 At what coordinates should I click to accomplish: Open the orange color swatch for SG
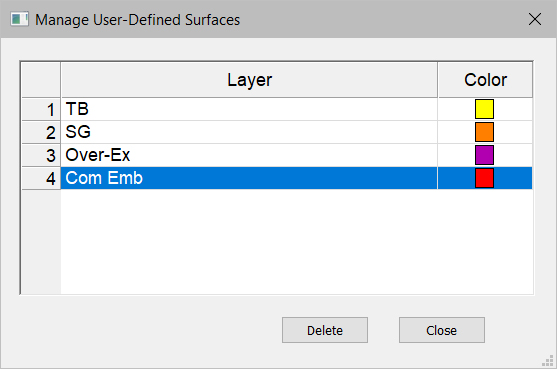484,132
